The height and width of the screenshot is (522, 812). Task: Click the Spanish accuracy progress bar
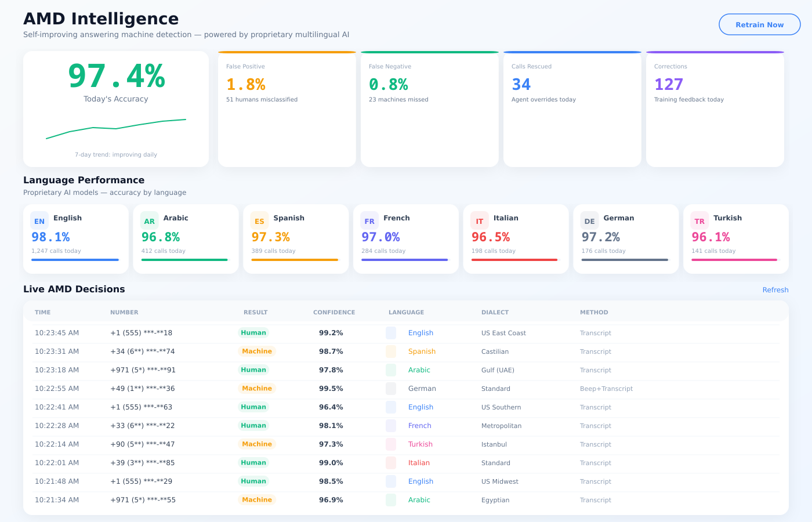point(296,260)
